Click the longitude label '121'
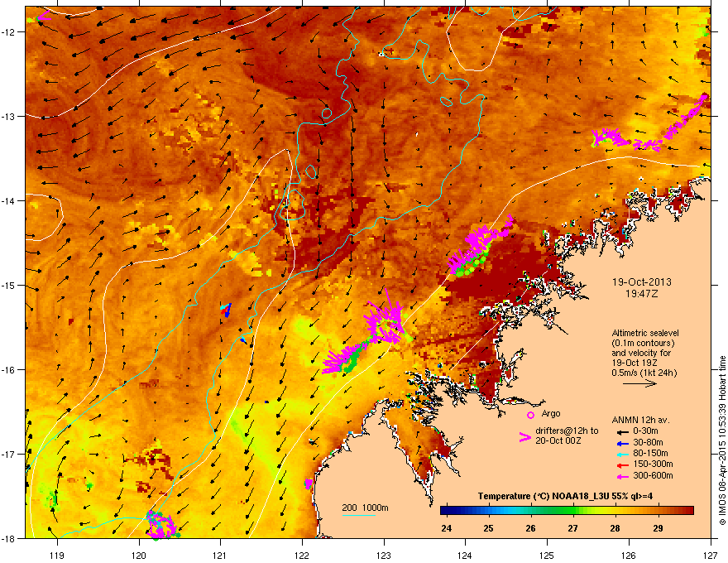Screen dimensions: 728x563 pos(220,555)
